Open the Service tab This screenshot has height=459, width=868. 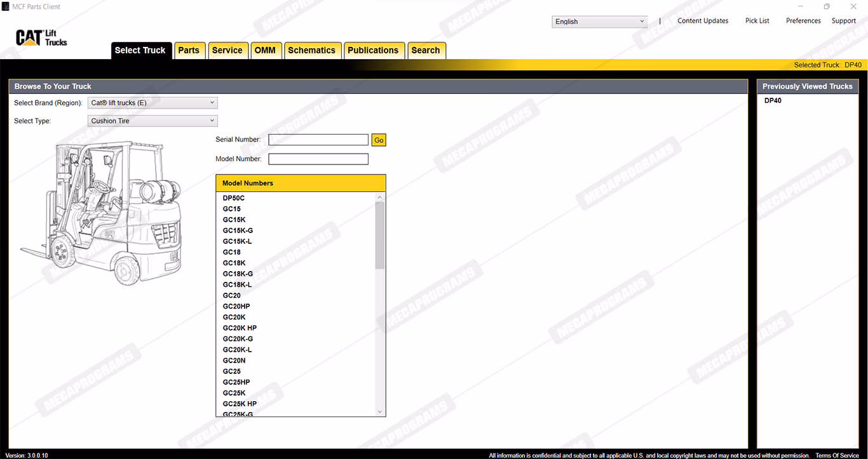227,51
